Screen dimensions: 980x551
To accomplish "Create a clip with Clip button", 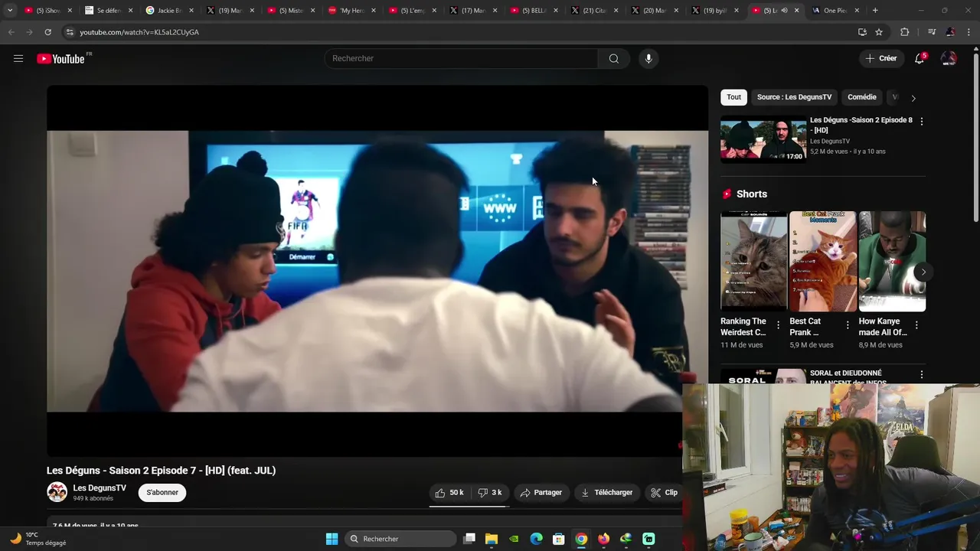I will tap(664, 493).
